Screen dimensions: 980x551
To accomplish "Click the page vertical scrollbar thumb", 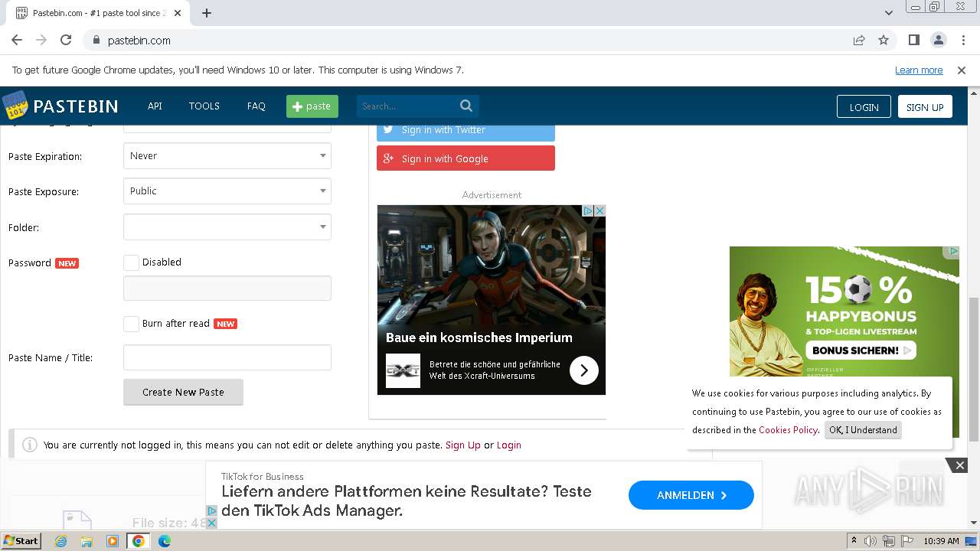I will pyautogui.click(x=974, y=369).
